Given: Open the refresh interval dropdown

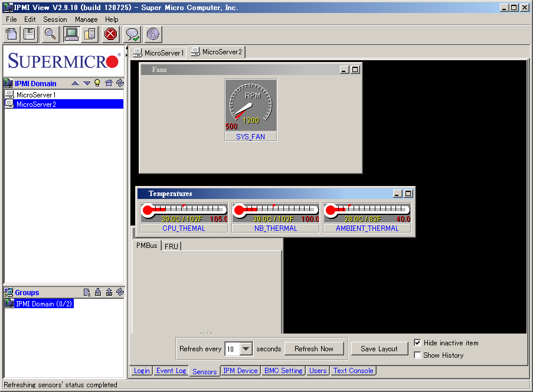Looking at the screenshot, I should pos(247,348).
